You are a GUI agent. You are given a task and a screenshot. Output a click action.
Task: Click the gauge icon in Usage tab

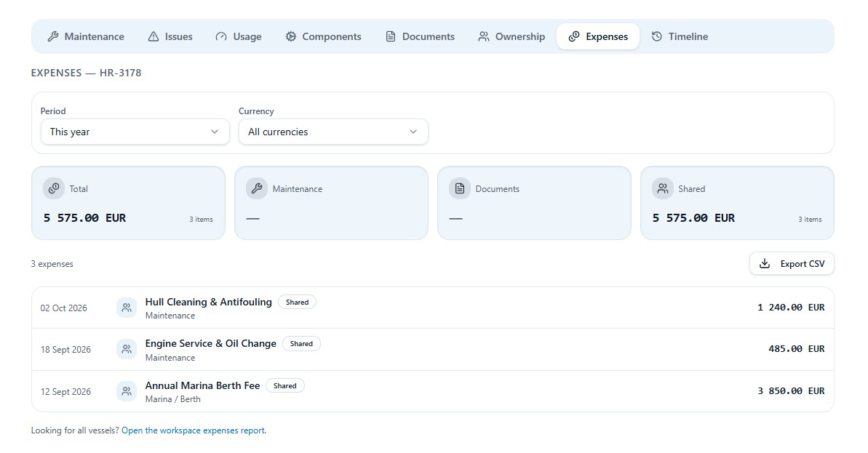tap(221, 36)
